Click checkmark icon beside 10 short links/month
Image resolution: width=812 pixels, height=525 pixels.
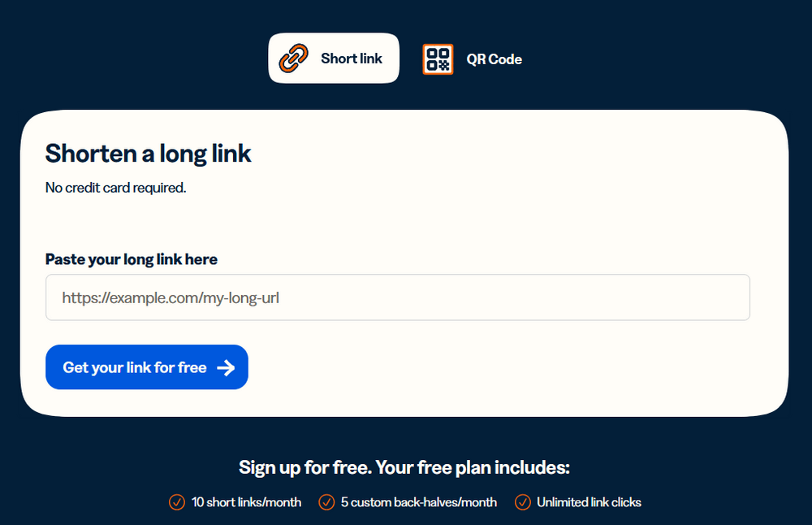tap(176, 502)
